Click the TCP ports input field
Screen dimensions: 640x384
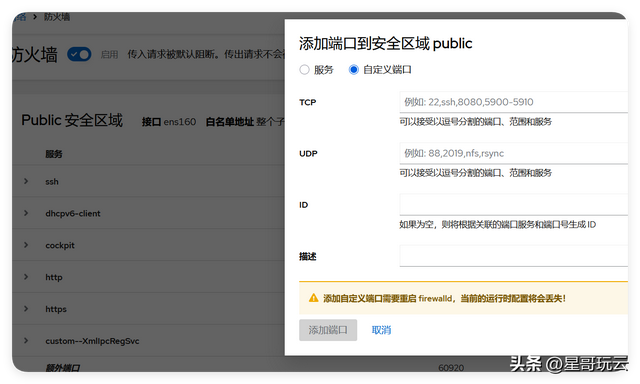point(513,102)
